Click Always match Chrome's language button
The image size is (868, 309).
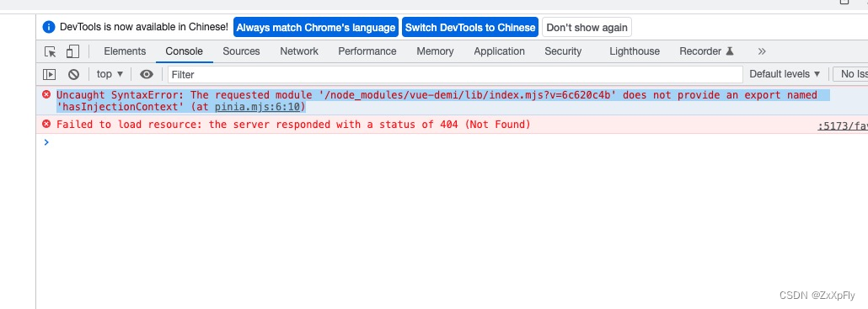point(316,27)
